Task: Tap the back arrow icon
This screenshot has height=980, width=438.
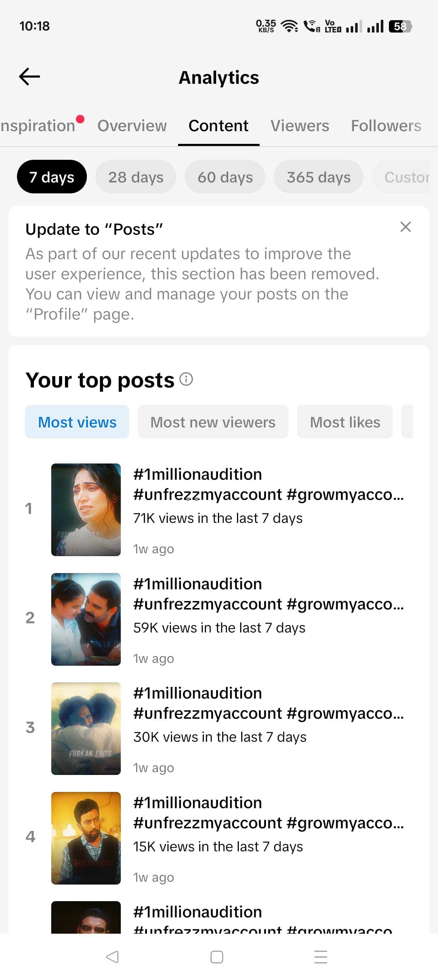Action: pyautogui.click(x=30, y=77)
